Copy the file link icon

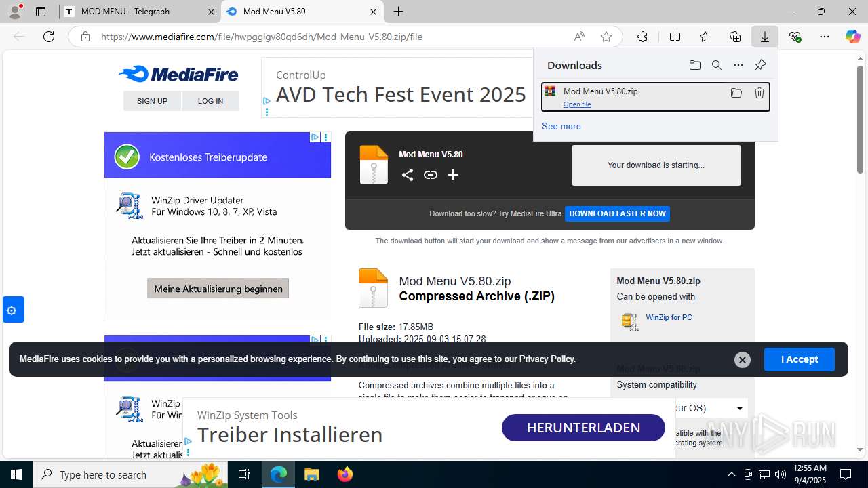[x=431, y=175]
